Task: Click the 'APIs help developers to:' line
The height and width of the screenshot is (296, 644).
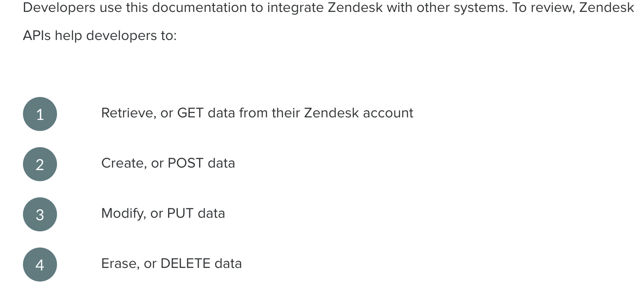Action: click(100, 36)
